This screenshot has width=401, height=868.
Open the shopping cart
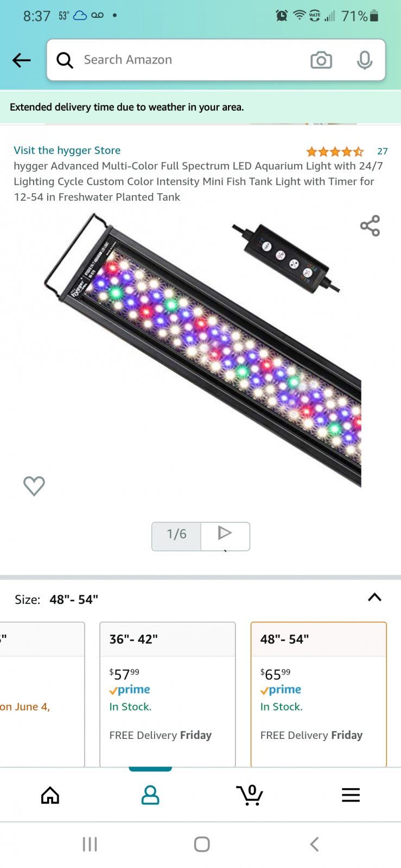coord(250,795)
